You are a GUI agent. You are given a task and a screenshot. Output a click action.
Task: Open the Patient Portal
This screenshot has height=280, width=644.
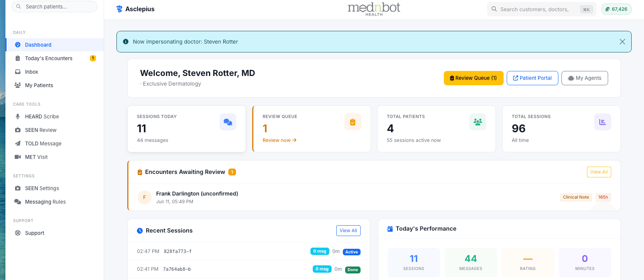(533, 78)
